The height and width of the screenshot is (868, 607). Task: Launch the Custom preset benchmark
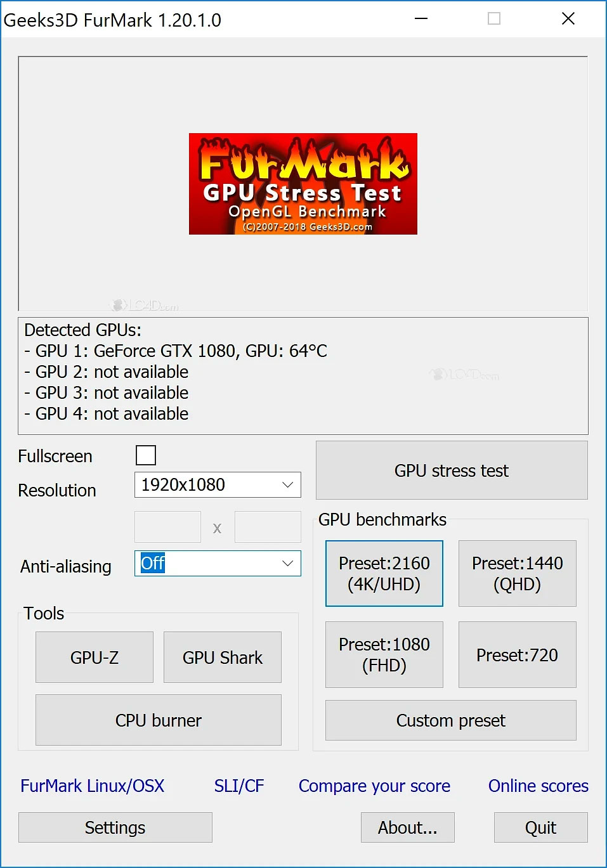[451, 720]
